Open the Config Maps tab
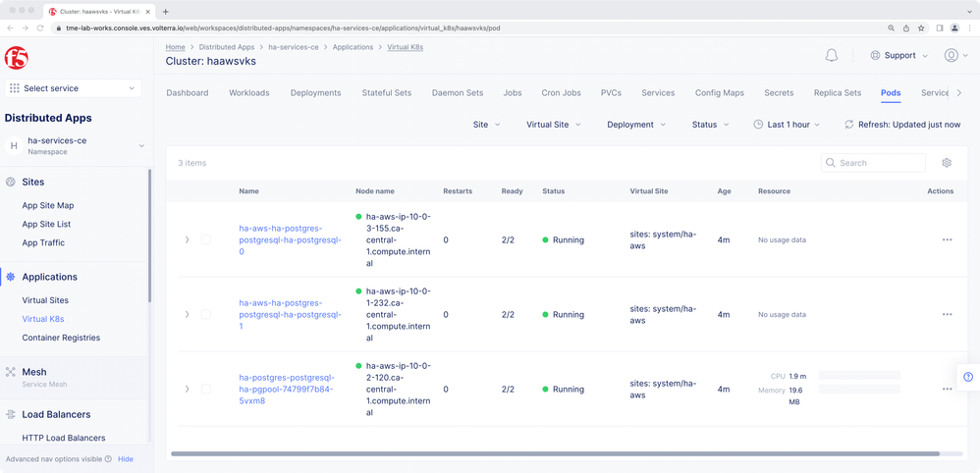Viewport: 980px width, 473px height. click(719, 93)
